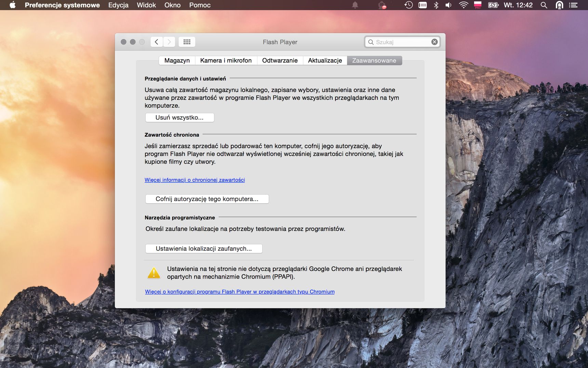Click the chat bubble app icon in menu bar
Screen dimensions: 588x368
pyautogui.click(x=382, y=5)
